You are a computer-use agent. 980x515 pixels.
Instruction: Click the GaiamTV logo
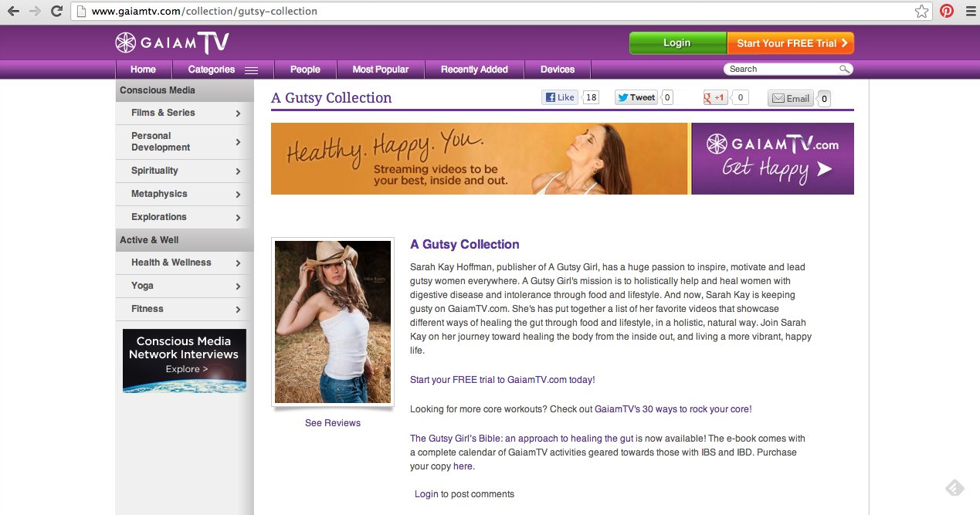[171, 42]
